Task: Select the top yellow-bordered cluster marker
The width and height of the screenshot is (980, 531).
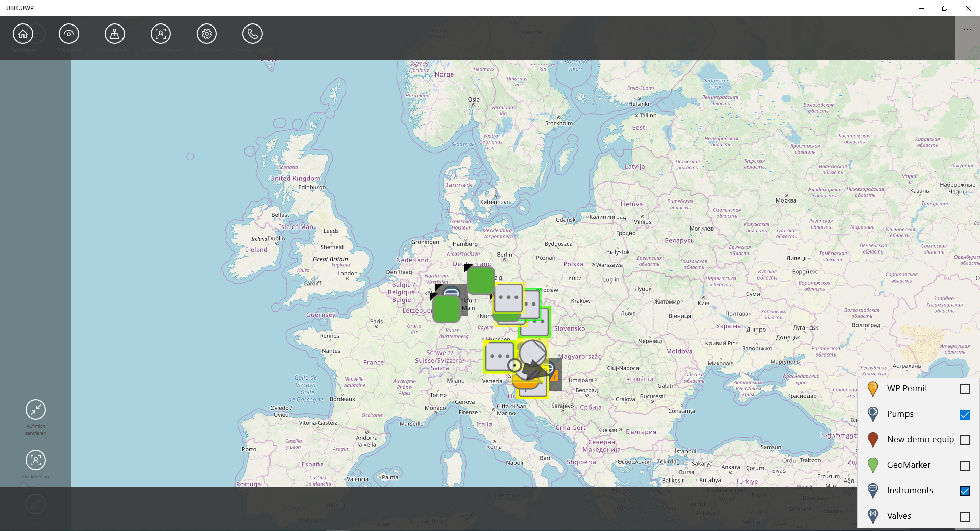Action: [x=508, y=297]
